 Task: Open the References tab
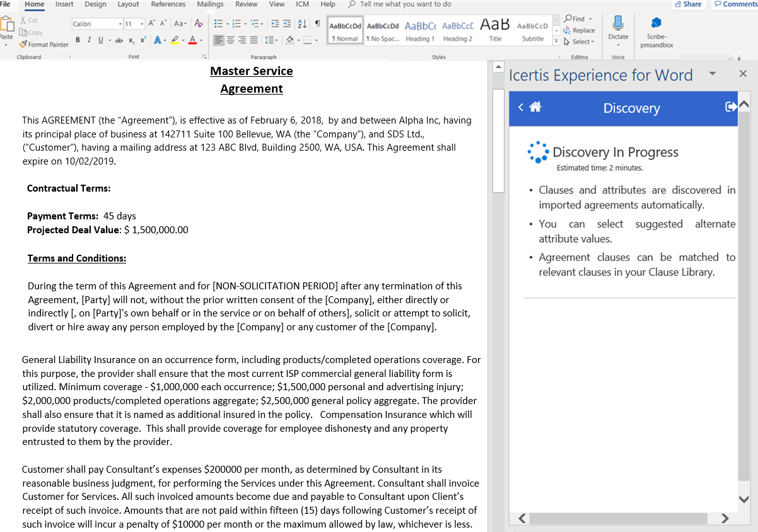click(x=168, y=4)
